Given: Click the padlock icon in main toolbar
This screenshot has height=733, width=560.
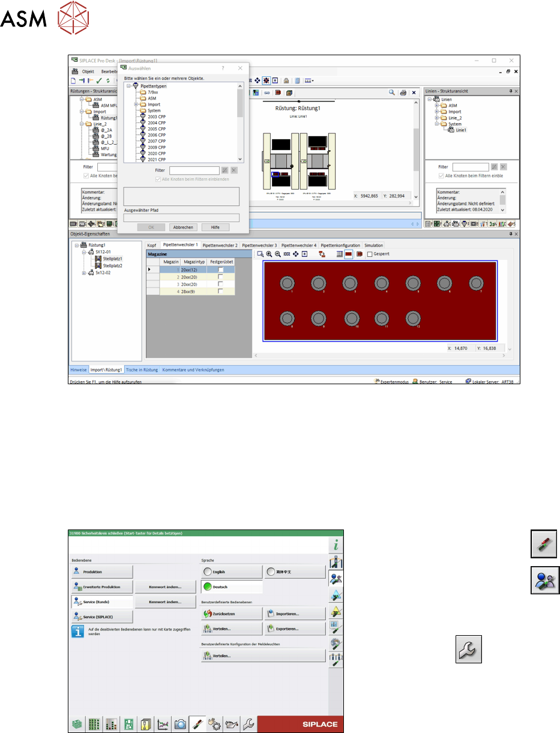Looking at the screenshot, I should tap(287, 80).
